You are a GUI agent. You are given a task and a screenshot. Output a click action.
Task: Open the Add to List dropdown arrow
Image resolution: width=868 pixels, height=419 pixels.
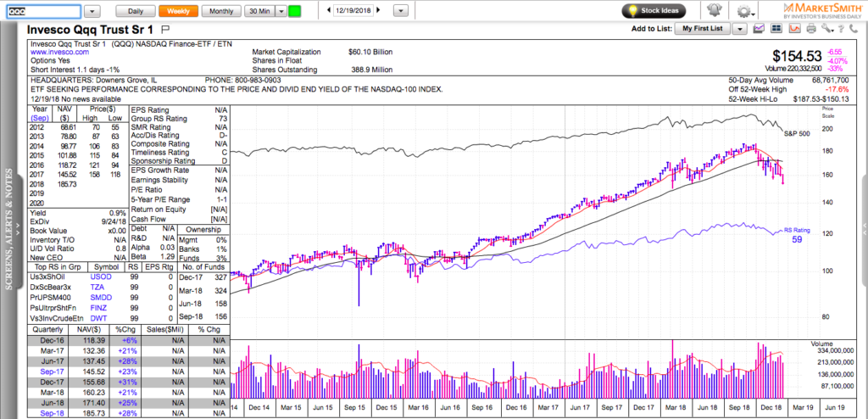pyautogui.click(x=739, y=28)
